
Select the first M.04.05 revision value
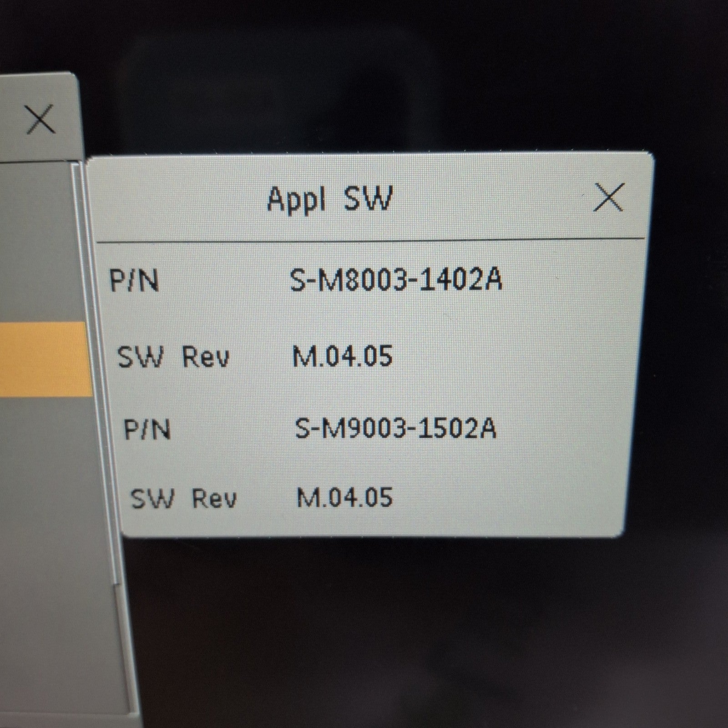coord(342,355)
